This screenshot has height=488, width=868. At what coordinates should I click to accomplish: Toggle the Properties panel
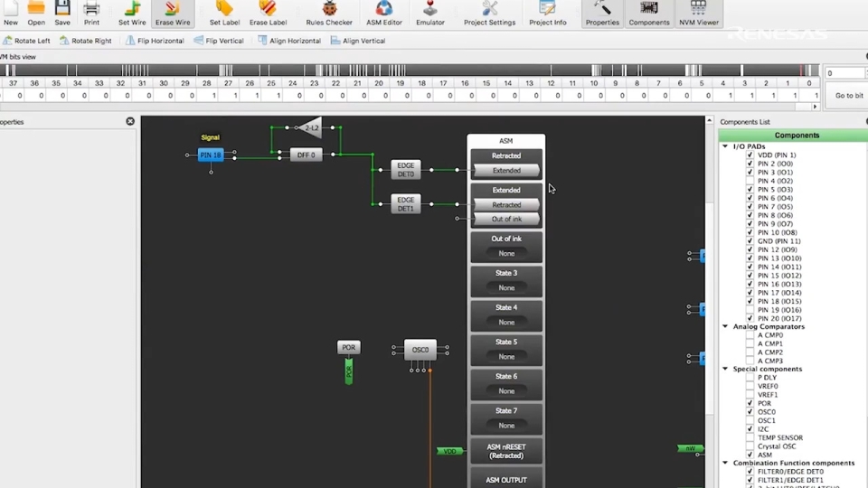click(602, 14)
